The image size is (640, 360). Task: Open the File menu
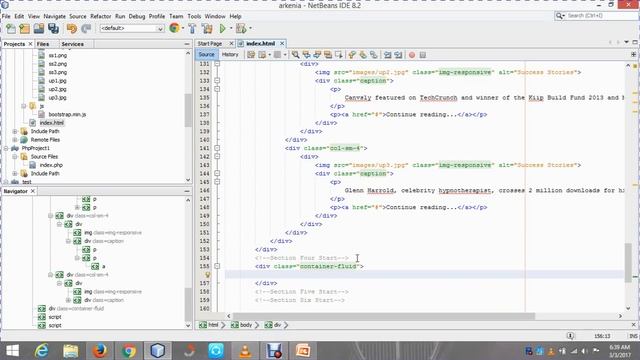[6, 16]
